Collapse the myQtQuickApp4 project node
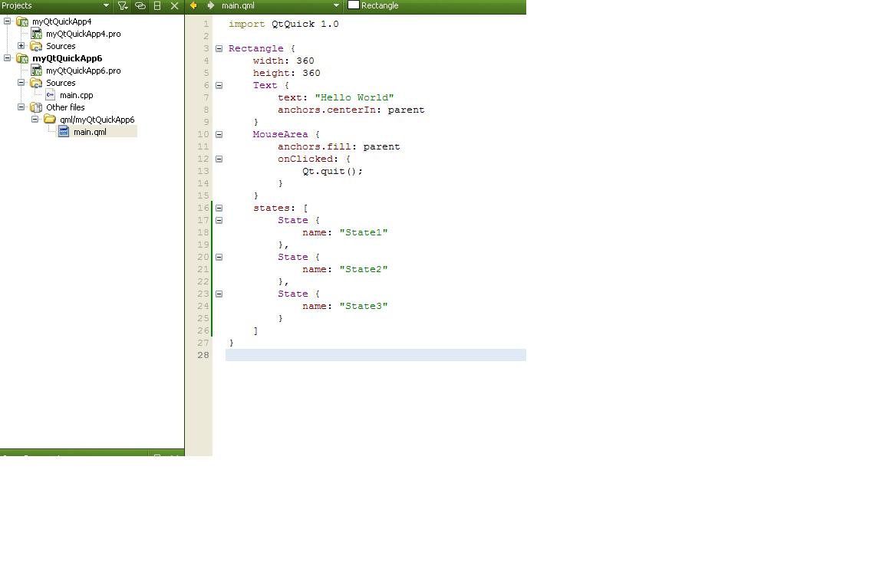 coord(8,21)
